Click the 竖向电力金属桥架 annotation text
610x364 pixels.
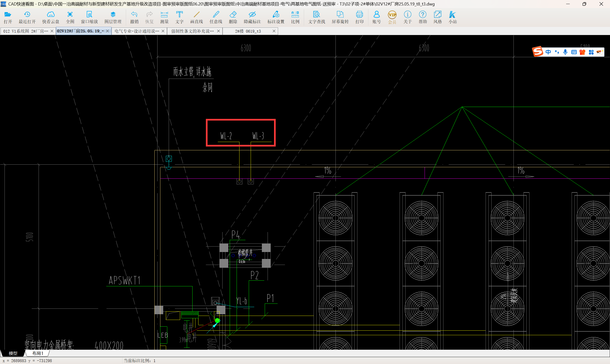[x=49, y=345]
